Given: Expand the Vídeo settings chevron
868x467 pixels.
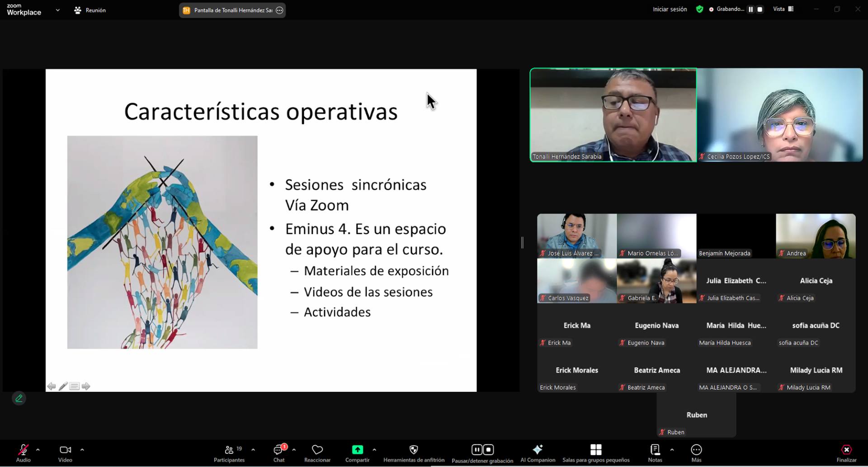Looking at the screenshot, I should 82,450.
